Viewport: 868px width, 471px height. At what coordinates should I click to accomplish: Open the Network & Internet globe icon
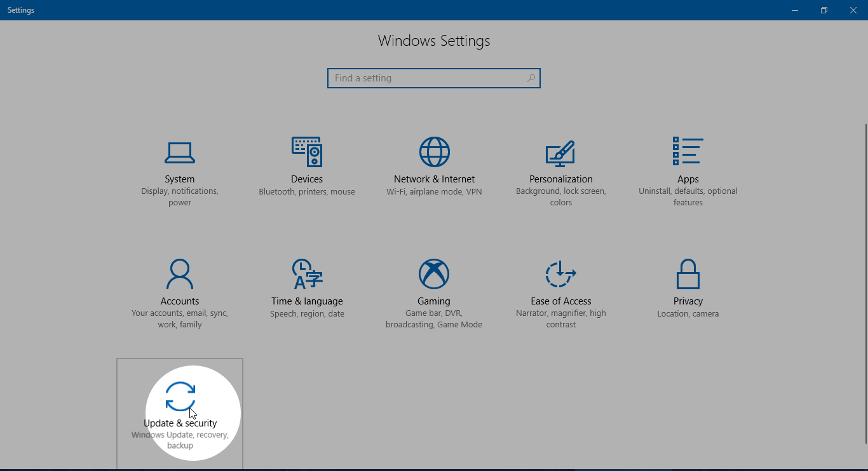[x=434, y=152]
